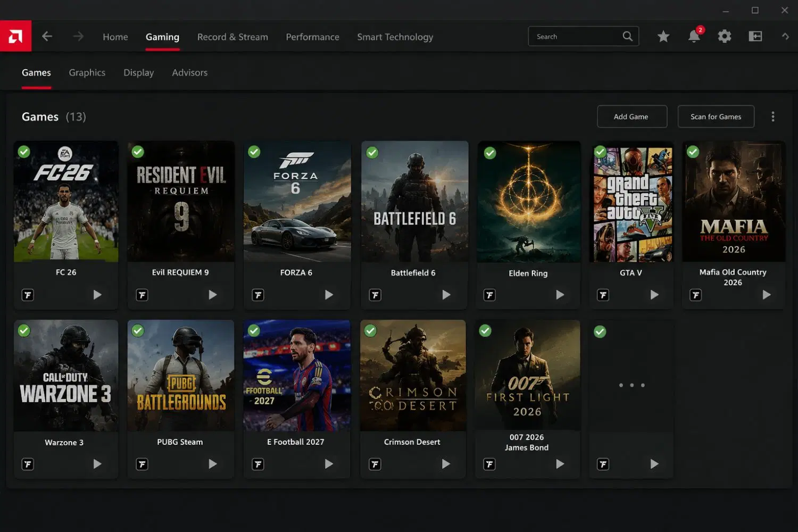Image resolution: width=798 pixels, height=532 pixels.
Task: Launch Evil REQUIEM 9 with play arrow
Action: tap(213, 295)
